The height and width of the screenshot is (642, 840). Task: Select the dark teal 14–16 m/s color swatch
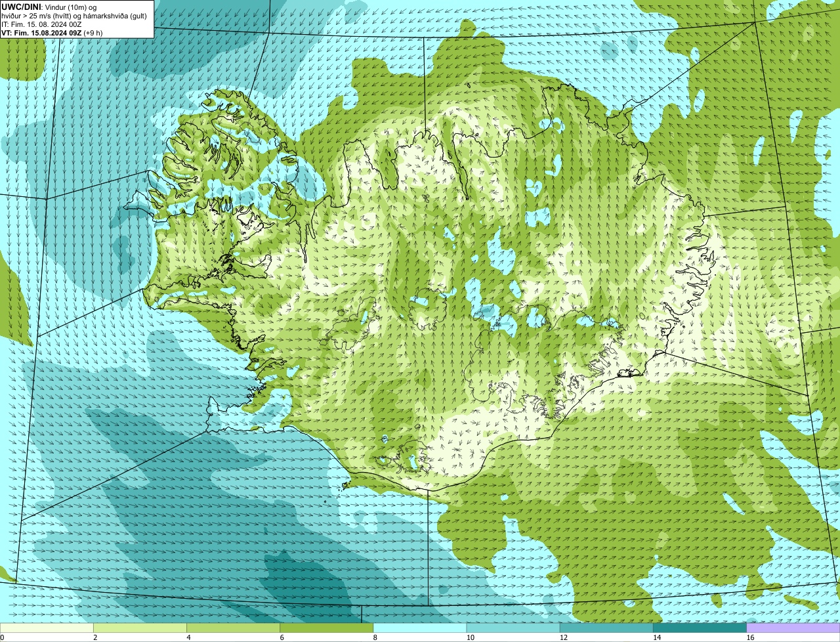(700, 628)
